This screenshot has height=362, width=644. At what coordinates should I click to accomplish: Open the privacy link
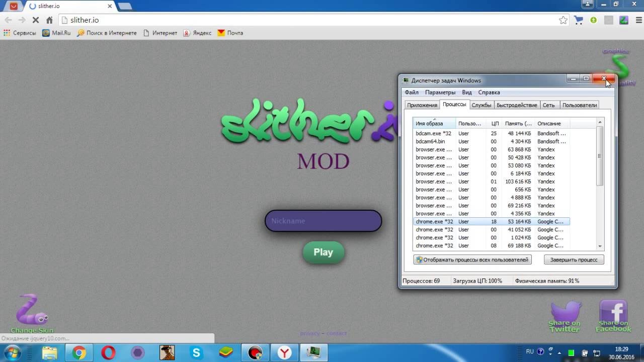click(310, 333)
